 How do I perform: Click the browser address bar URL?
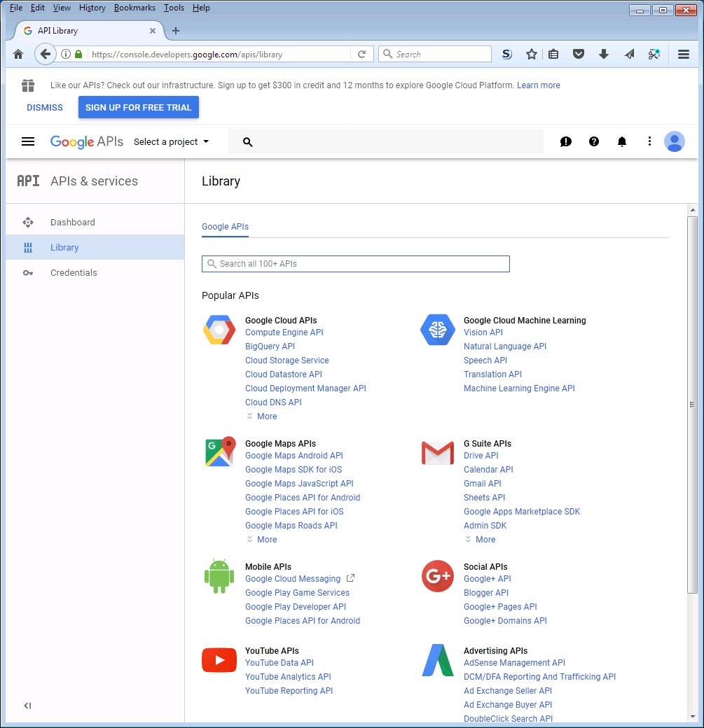click(187, 55)
